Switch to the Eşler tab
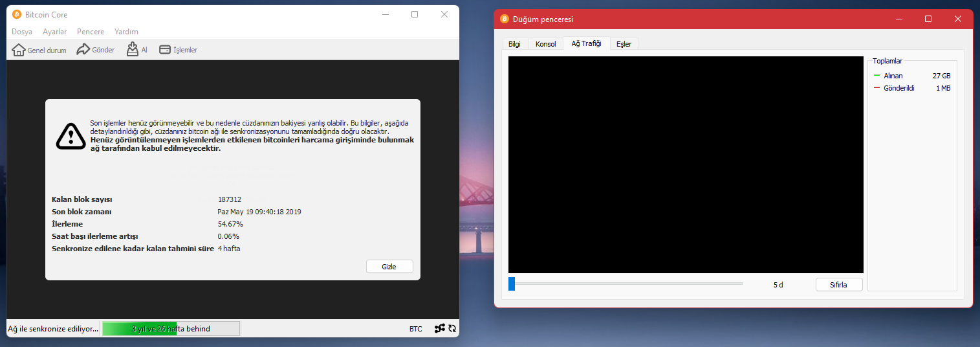Screen dimensions: 980x347 click(x=624, y=44)
